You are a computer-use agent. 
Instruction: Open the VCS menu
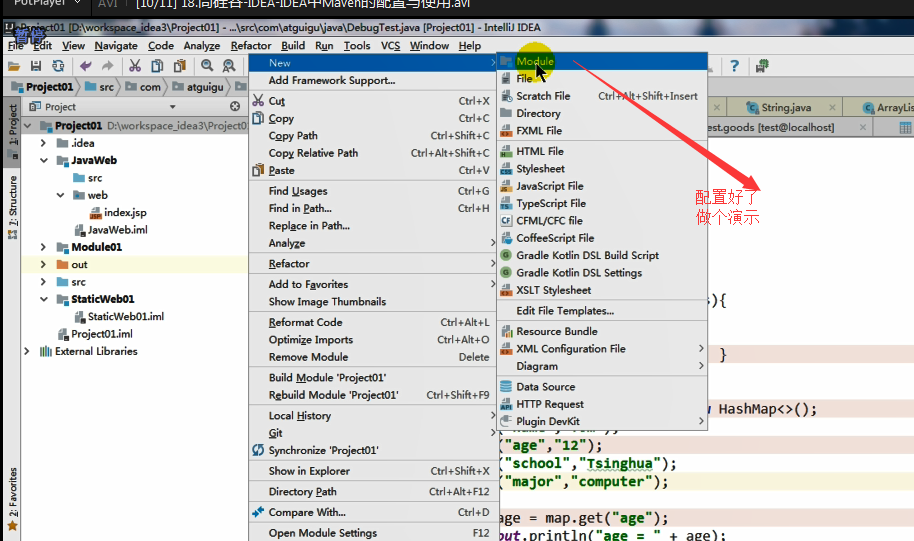tap(391, 45)
